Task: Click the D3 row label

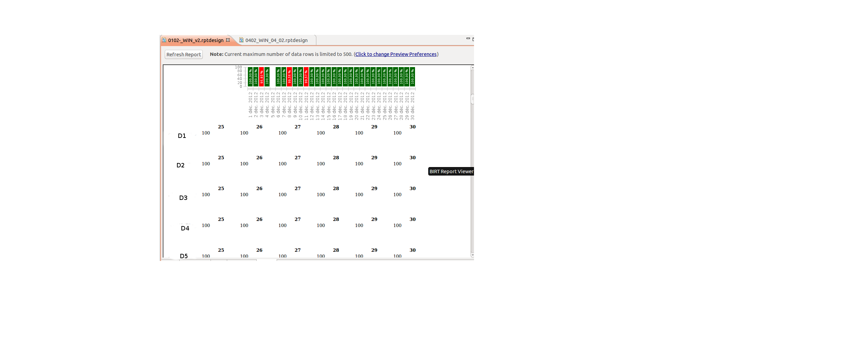Action: pyautogui.click(x=183, y=198)
